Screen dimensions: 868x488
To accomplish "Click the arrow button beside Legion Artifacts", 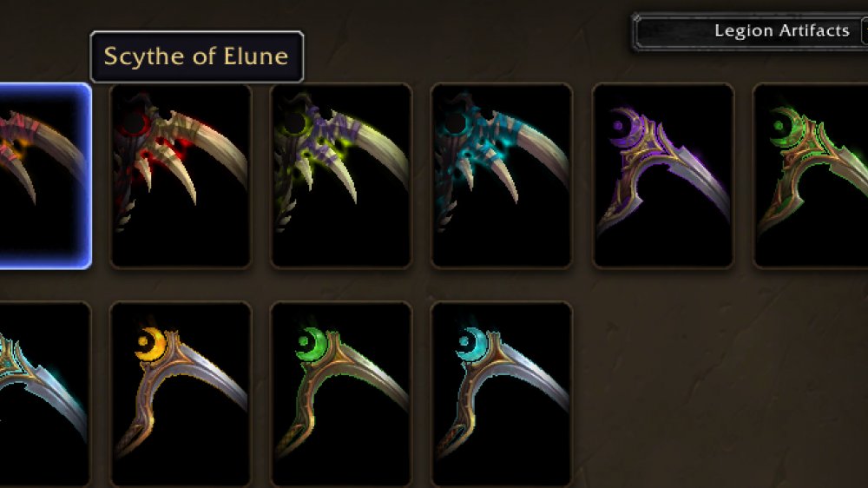I will (x=865, y=31).
